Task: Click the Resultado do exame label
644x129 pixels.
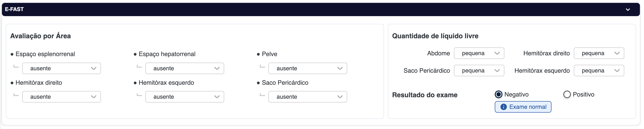Action: click(425, 95)
